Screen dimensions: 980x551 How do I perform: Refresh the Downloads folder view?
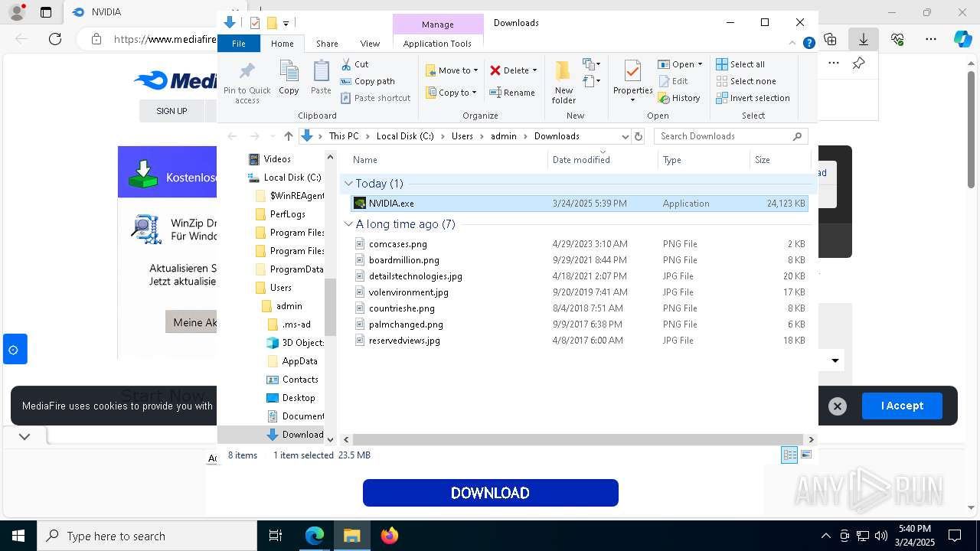coord(639,136)
